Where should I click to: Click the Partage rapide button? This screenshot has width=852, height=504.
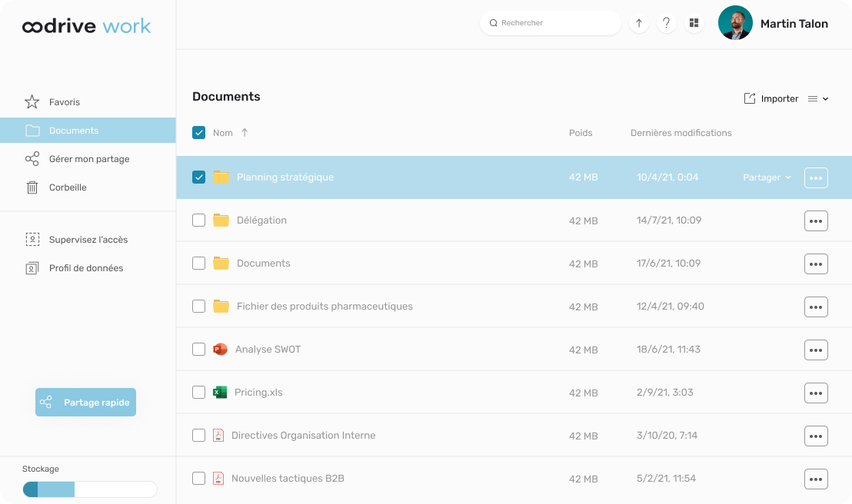pyautogui.click(x=85, y=402)
